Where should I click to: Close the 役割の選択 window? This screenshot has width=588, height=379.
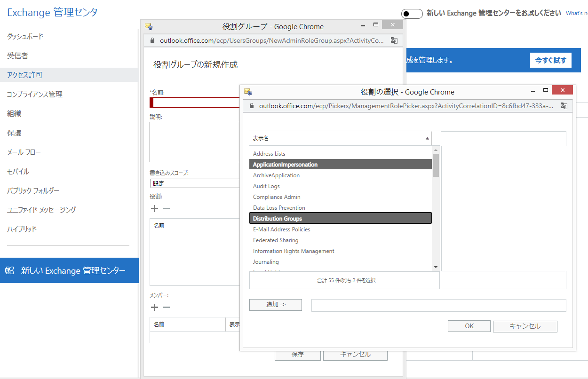[x=562, y=90]
